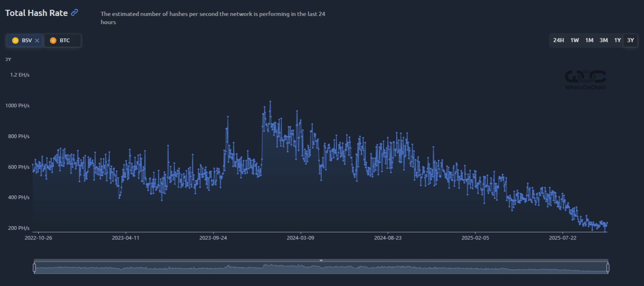
Task: Grab the right handle of range slider
Action: (608, 268)
